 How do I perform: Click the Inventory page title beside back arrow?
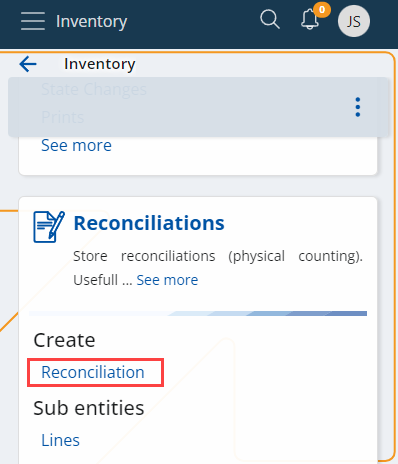coord(100,64)
